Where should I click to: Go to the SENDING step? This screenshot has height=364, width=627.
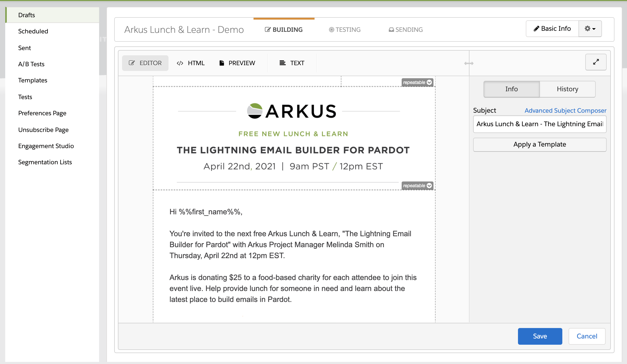coord(406,30)
